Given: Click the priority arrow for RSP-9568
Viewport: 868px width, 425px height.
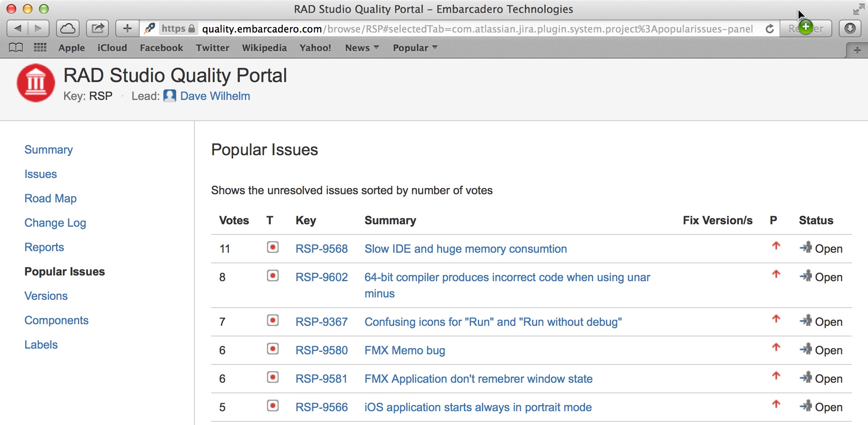Looking at the screenshot, I should [776, 246].
